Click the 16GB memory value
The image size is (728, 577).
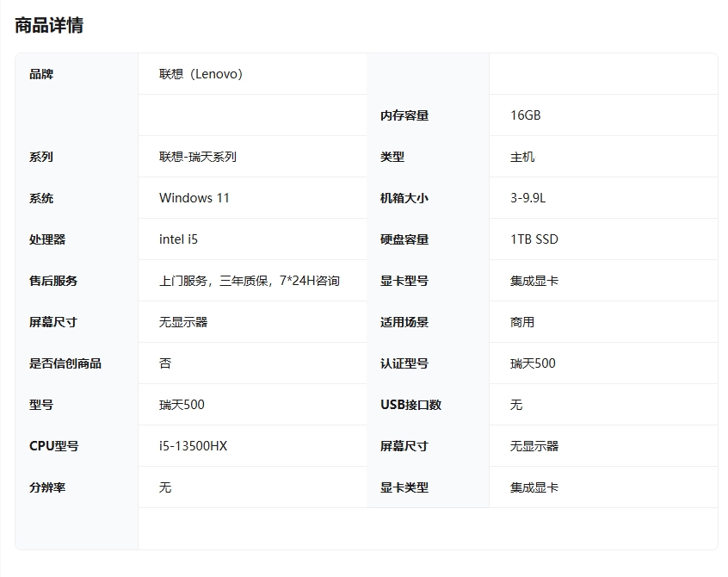pyautogui.click(x=526, y=115)
